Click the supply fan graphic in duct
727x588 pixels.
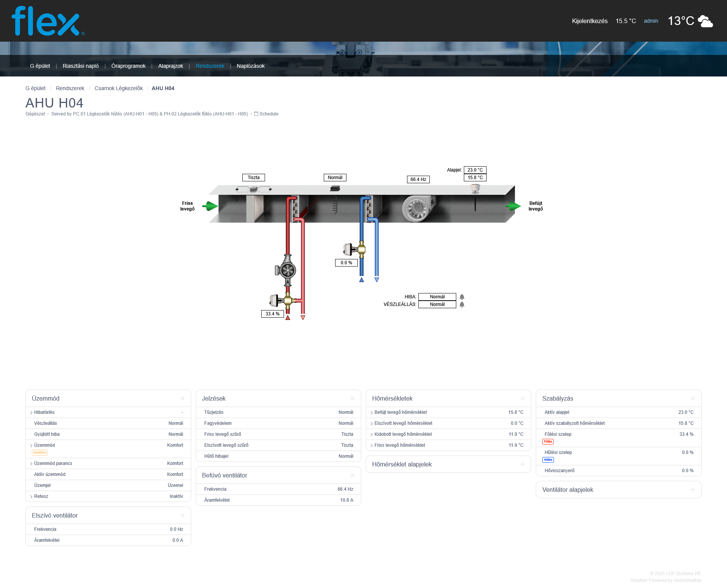tap(417, 209)
